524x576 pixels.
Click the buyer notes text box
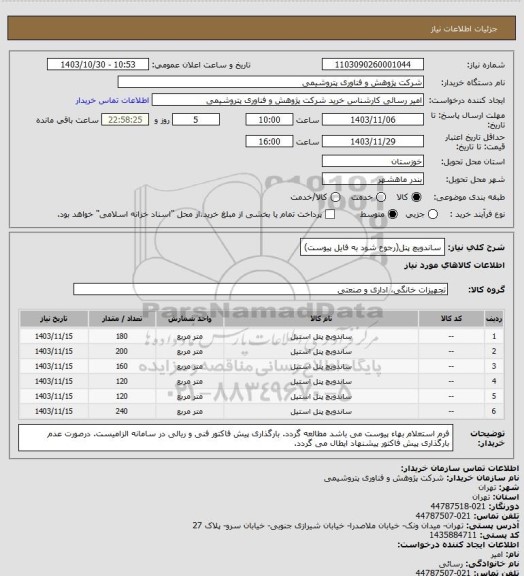coord(236,438)
